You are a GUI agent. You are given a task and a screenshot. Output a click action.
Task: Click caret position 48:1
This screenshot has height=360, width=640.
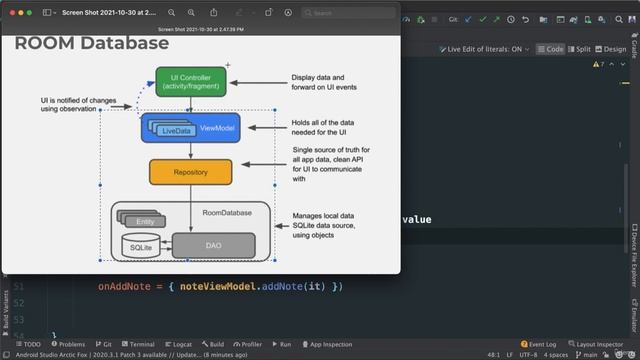[x=493, y=355]
